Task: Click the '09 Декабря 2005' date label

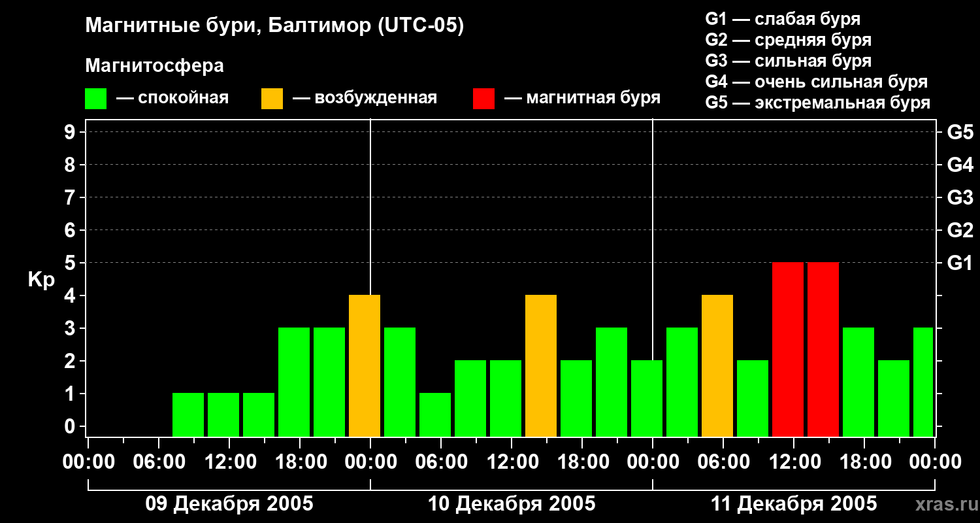Action: click(229, 504)
